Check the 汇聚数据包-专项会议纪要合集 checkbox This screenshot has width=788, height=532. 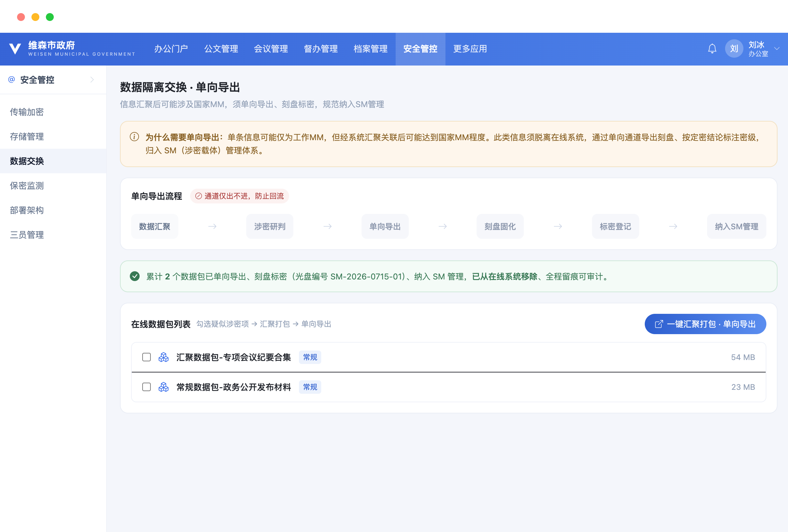pos(147,357)
